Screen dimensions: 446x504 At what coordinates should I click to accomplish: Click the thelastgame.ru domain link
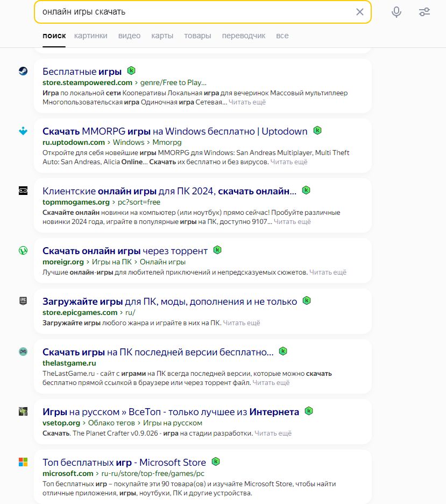(69, 363)
